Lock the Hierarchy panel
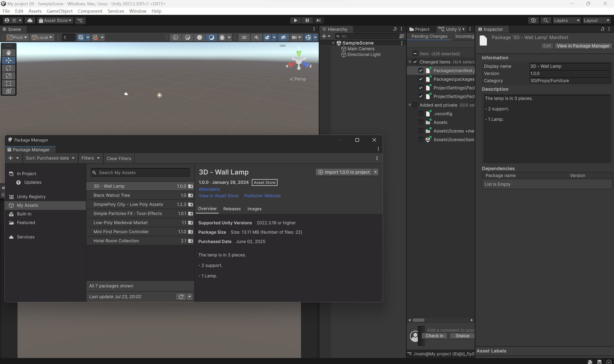This screenshot has height=364, width=614. click(395, 29)
